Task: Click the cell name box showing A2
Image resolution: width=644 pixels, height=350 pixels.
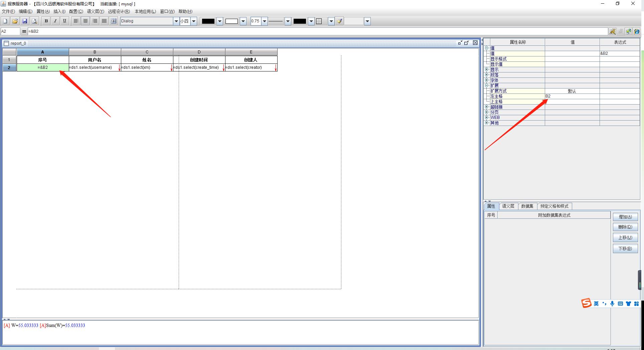Action: [x=10, y=31]
